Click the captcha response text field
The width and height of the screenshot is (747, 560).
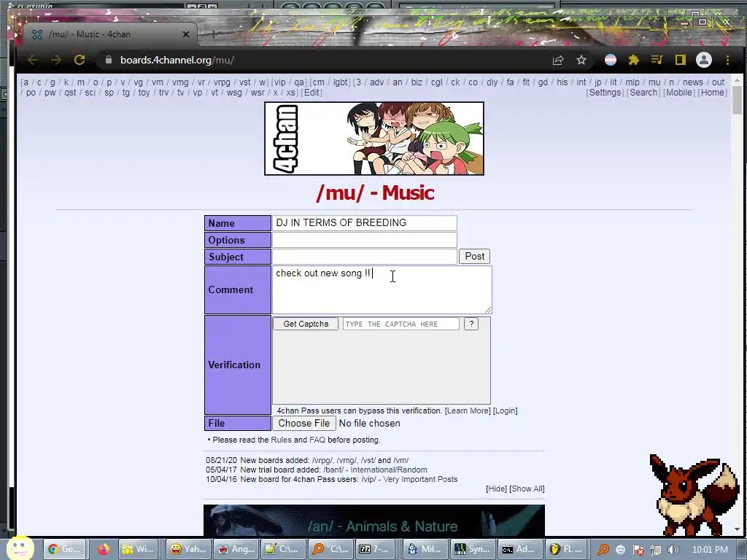(400, 324)
